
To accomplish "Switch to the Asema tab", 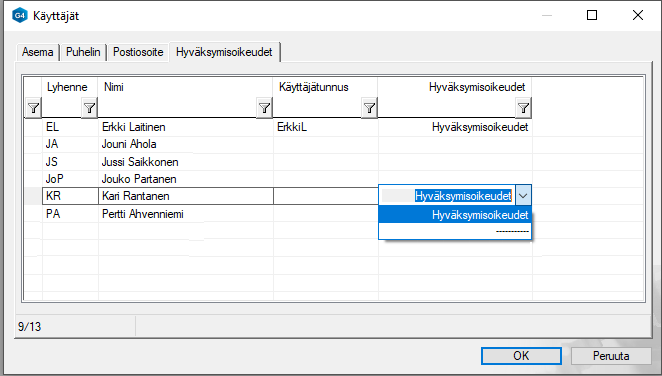I will click(x=38, y=52).
